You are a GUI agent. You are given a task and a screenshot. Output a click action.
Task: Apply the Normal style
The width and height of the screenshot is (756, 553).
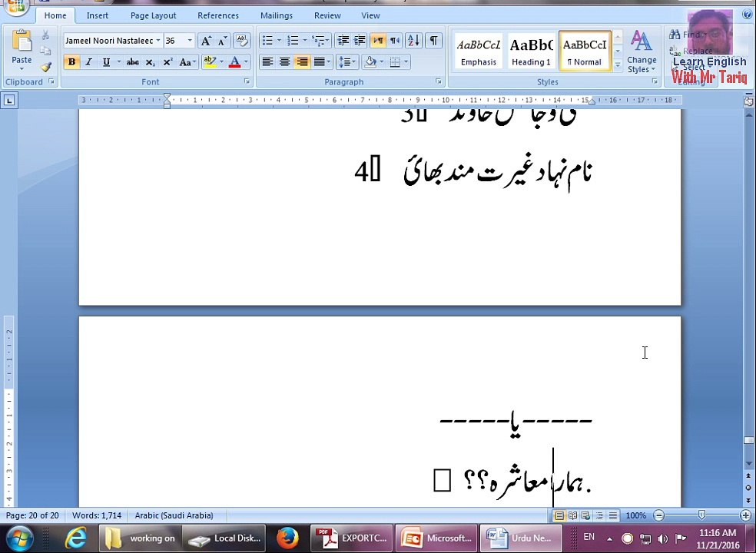click(x=585, y=51)
